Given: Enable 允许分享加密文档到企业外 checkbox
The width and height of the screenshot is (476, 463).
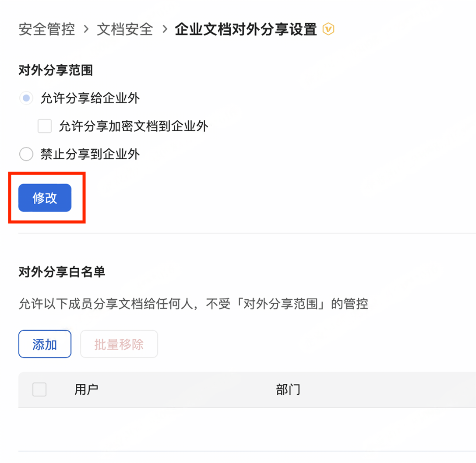Looking at the screenshot, I should (45, 126).
